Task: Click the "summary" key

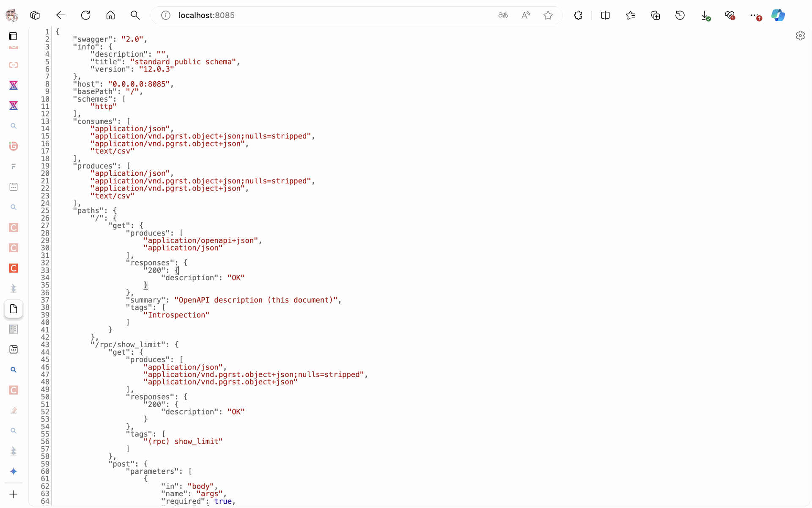Action: [145, 300]
